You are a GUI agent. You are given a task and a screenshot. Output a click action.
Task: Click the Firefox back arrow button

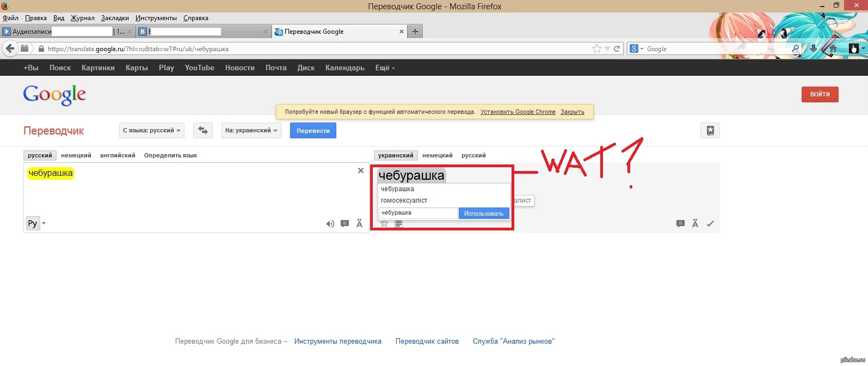pos(10,48)
